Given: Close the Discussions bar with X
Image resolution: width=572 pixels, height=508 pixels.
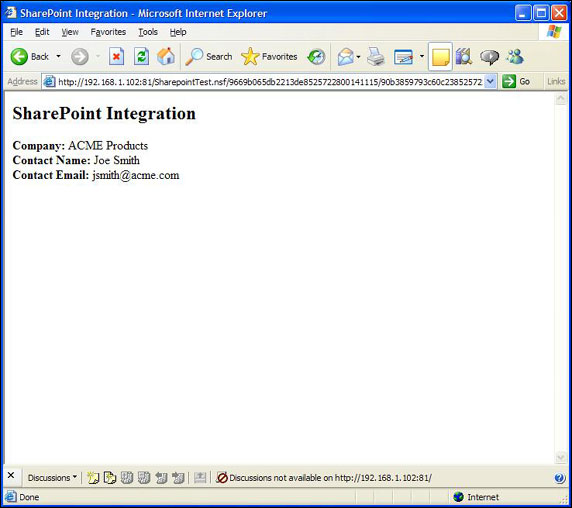Looking at the screenshot, I should coord(11,476).
